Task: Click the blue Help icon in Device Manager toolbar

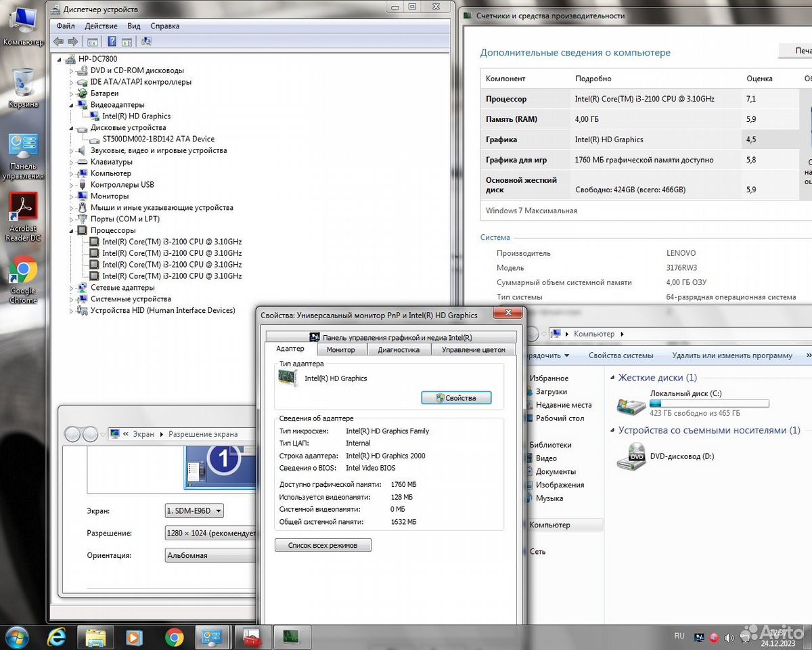Action: (112, 41)
